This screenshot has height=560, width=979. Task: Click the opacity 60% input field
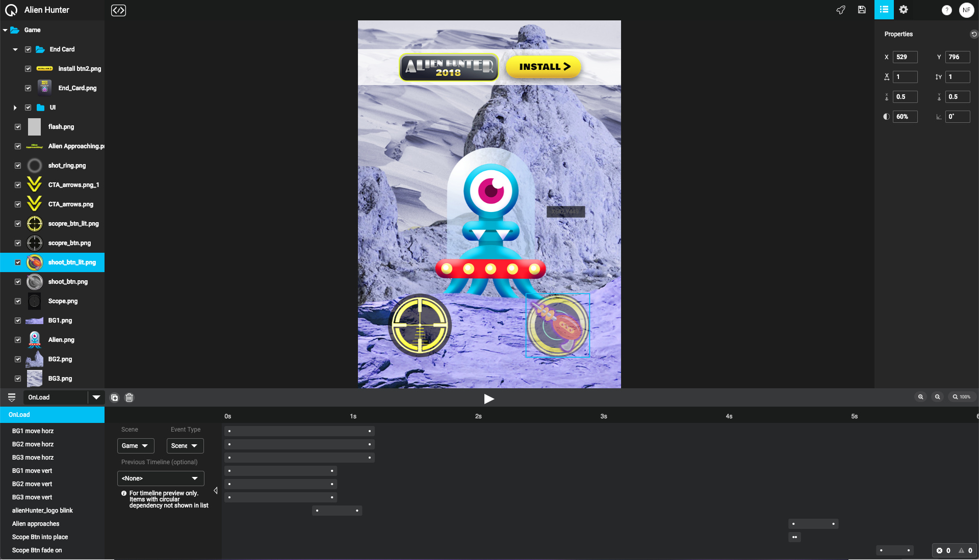tap(905, 117)
